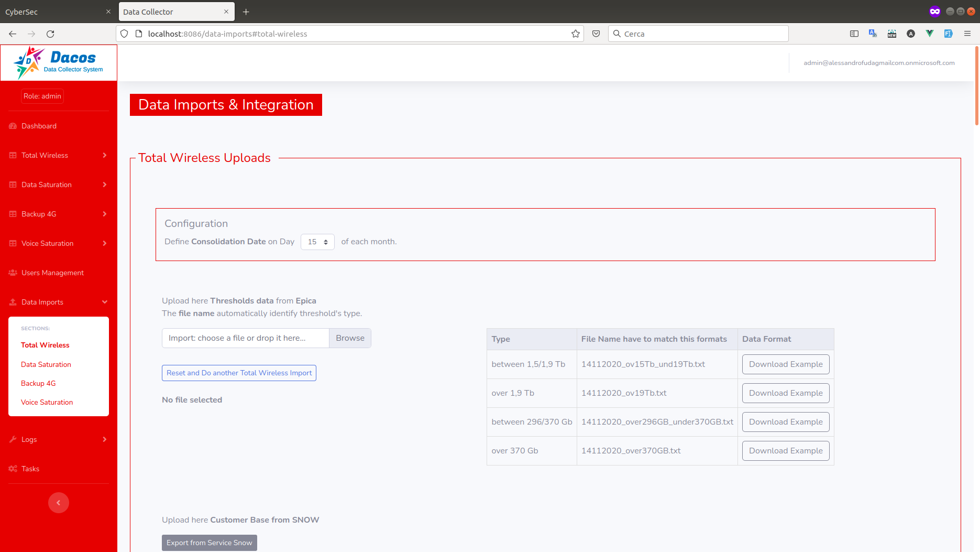The width and height of the screenshot is (980, 552).
Task: Click the Voice Saturation table icon
Action: (13, 243)
